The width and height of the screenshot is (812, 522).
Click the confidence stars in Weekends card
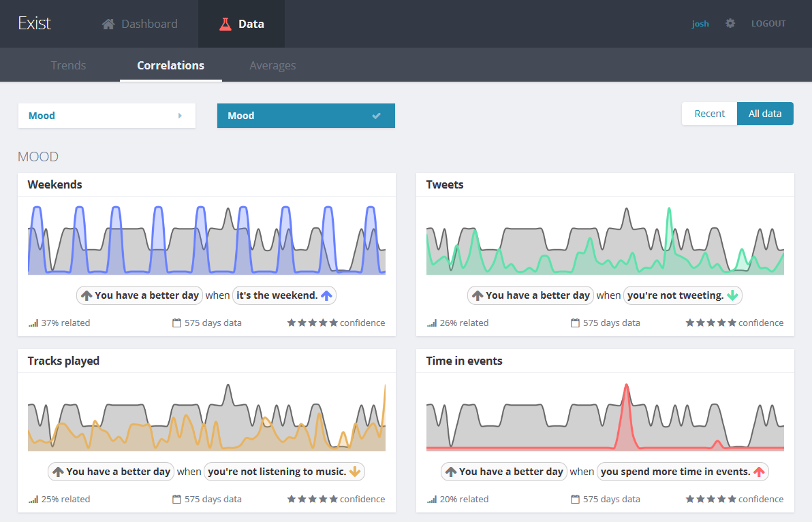click(312, 323)
